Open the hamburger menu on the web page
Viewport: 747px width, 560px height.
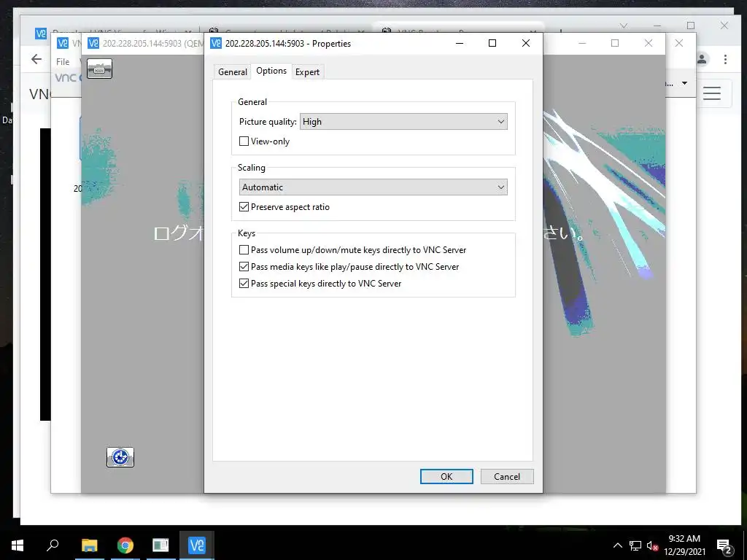click(x=712, y=93)
